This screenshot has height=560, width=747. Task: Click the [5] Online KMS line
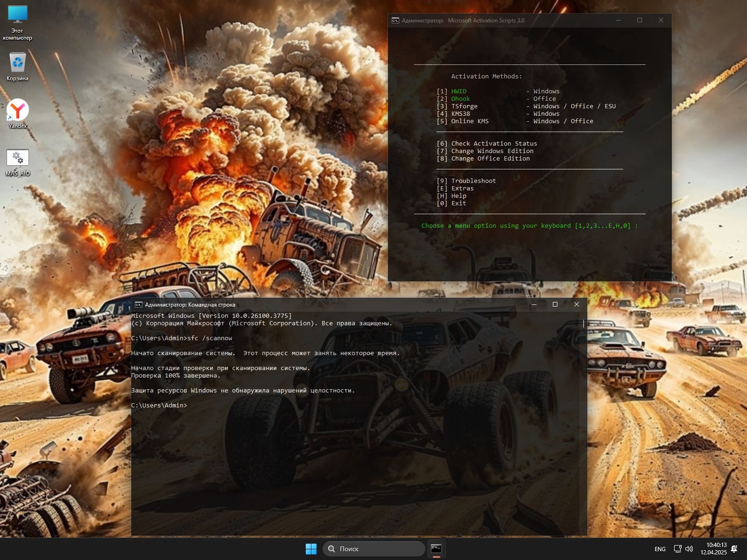click(x=515, y=121)
